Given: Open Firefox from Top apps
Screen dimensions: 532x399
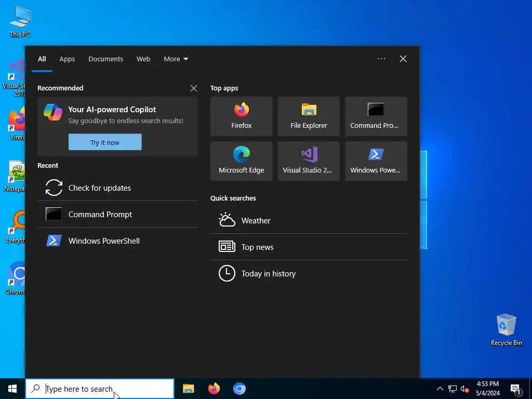Looking at the screenshot, I should (241, 116).
